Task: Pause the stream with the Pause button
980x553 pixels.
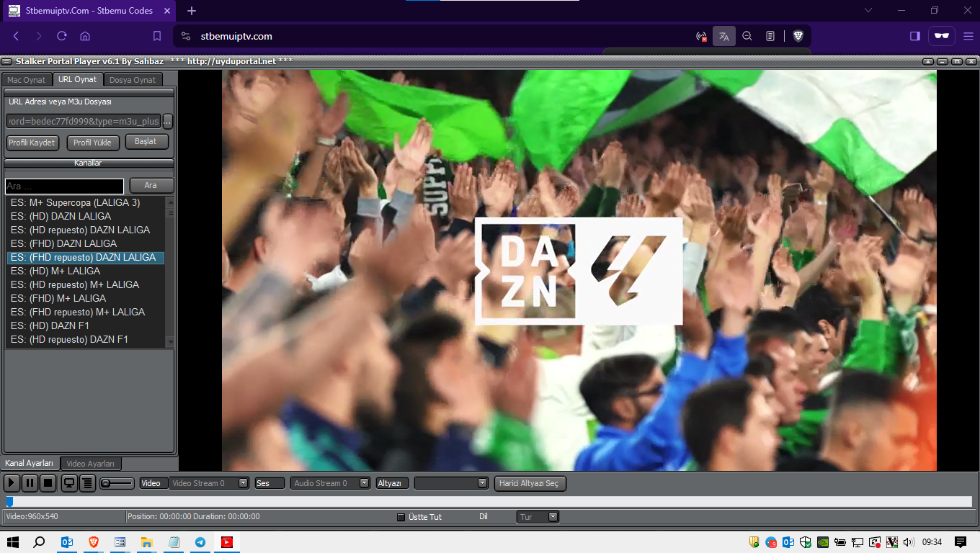Action: click(30, 483)
